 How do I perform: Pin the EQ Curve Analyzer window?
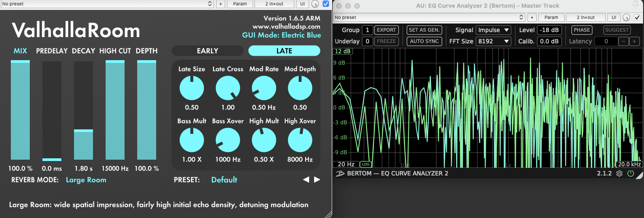tap(636, 5)
